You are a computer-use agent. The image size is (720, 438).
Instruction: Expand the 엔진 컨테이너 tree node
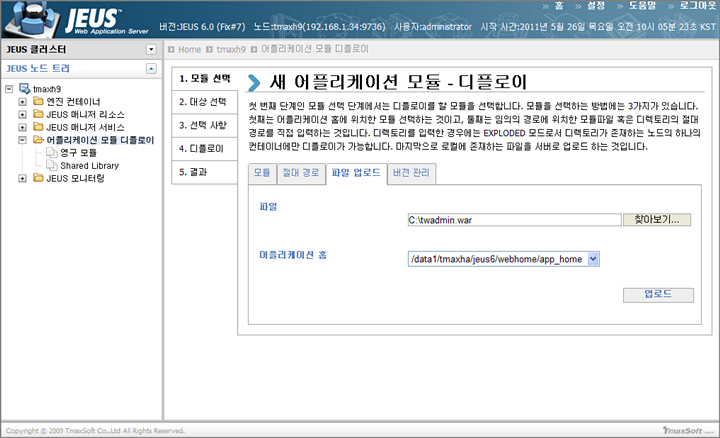(22, 101)
